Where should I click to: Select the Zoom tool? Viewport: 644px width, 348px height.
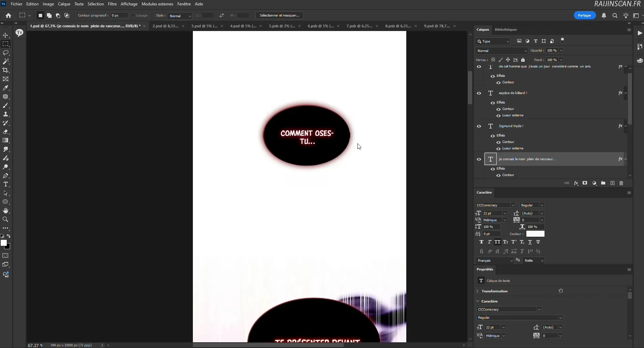pyautogui.click(x=6, y=220)
